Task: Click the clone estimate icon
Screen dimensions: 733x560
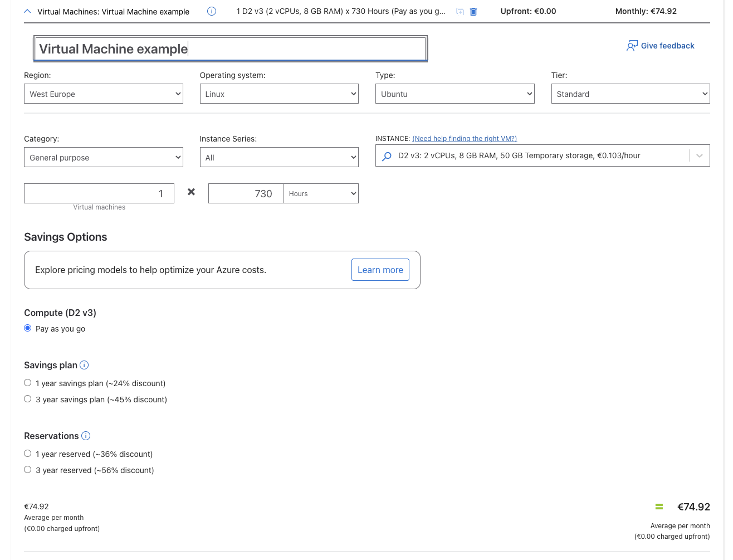Action: 460,11
